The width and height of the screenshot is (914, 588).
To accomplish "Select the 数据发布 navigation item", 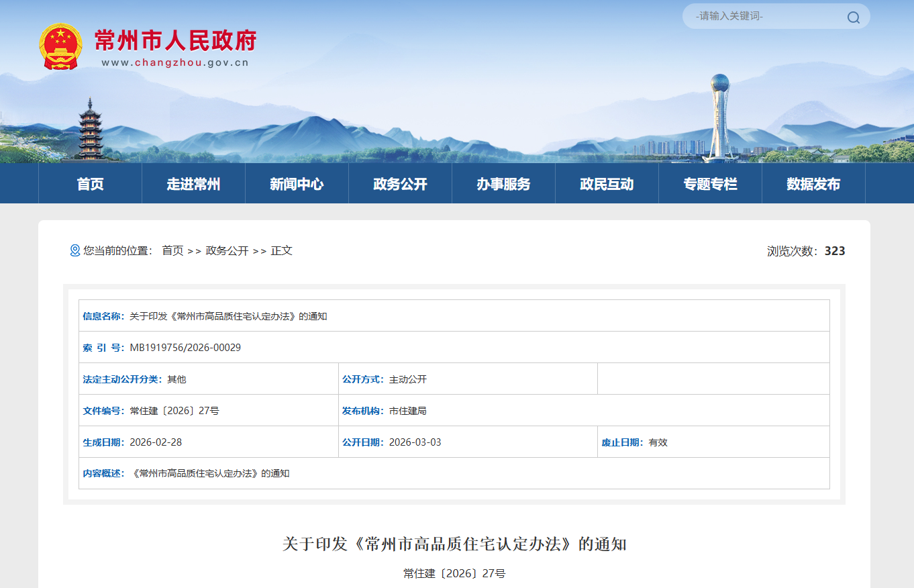I will [813, 184].
